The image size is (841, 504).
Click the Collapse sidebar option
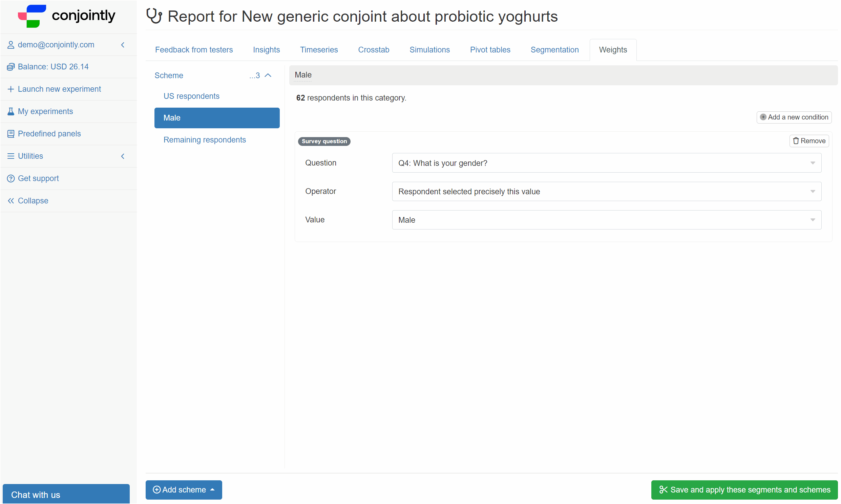(x=33, y=200)
